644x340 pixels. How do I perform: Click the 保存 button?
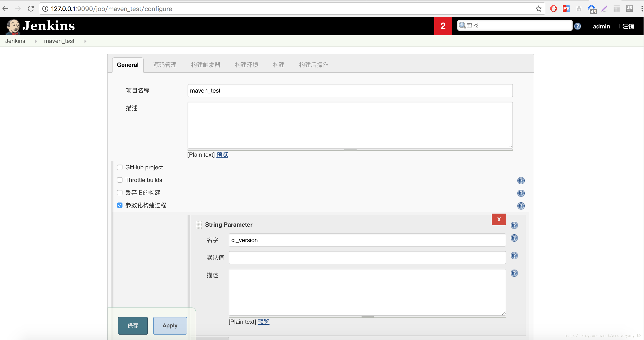(132, 325)
